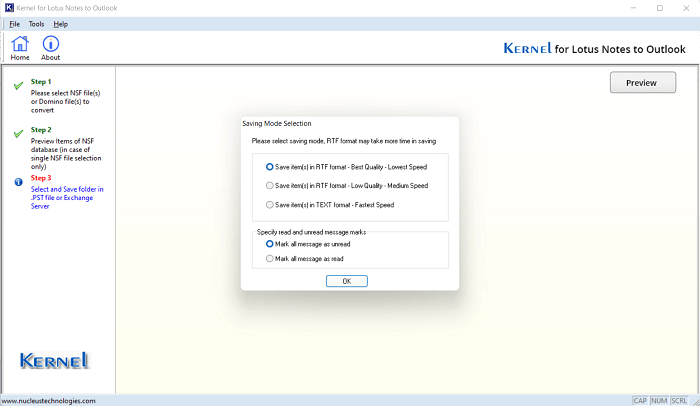Click the Step 3 blue info icon
The height and width of the screenshot is (406, 700).
(x=18, y=182)
